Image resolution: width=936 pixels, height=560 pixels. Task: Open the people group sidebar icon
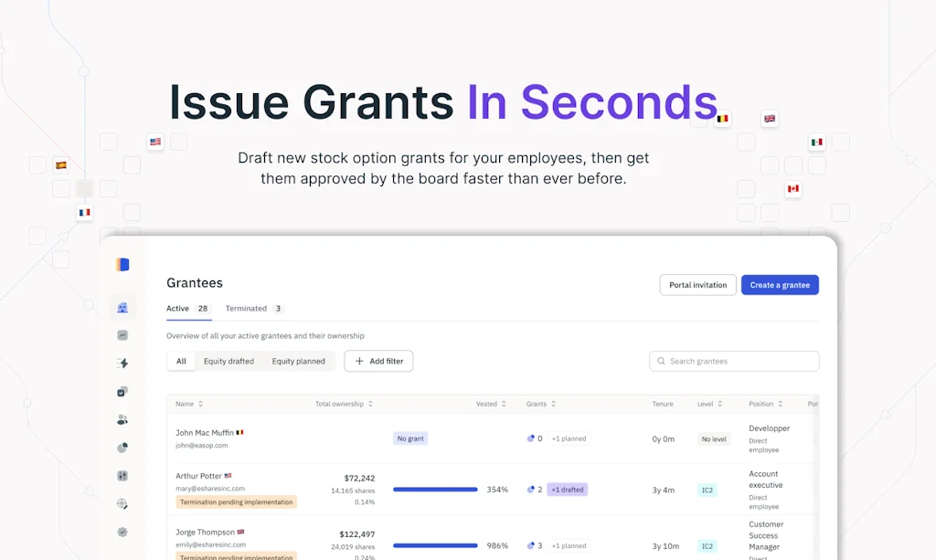(122, 419)
